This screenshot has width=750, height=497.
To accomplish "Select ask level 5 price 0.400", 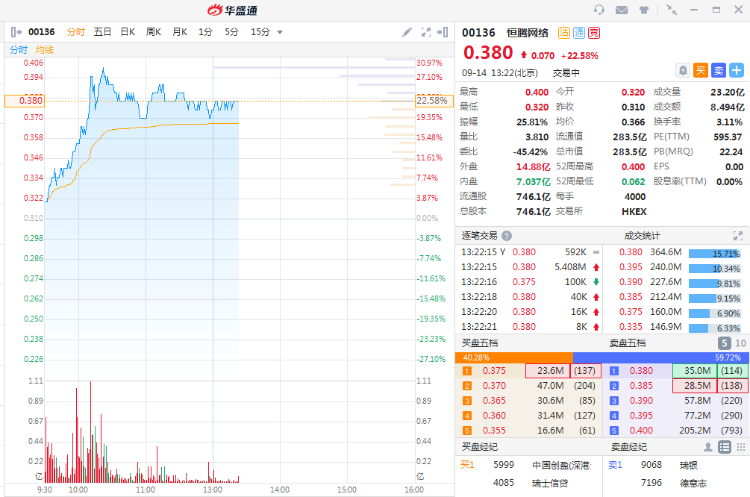I will (641, 431).
